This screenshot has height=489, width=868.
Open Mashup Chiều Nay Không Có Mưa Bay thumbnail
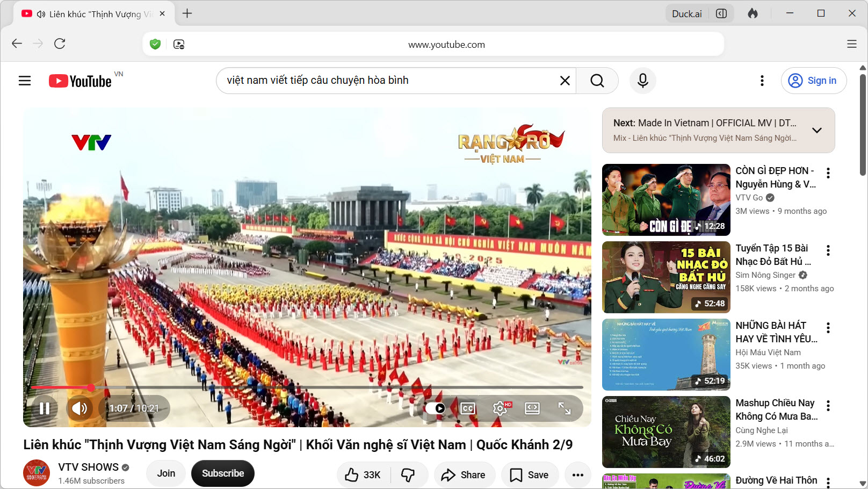pos(666,432)
